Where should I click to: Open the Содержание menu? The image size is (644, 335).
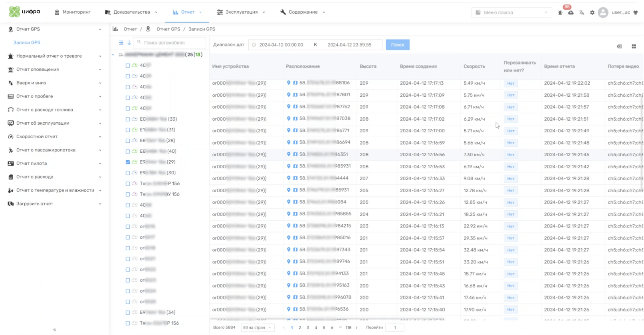tap(303, 12)
